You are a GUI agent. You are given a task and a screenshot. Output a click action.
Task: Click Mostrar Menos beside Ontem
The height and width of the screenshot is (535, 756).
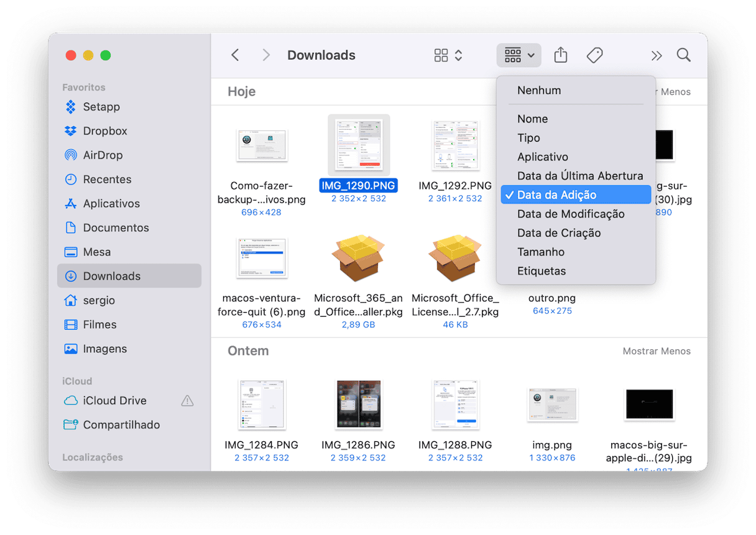pyautogui.click(x=656, y=351)
